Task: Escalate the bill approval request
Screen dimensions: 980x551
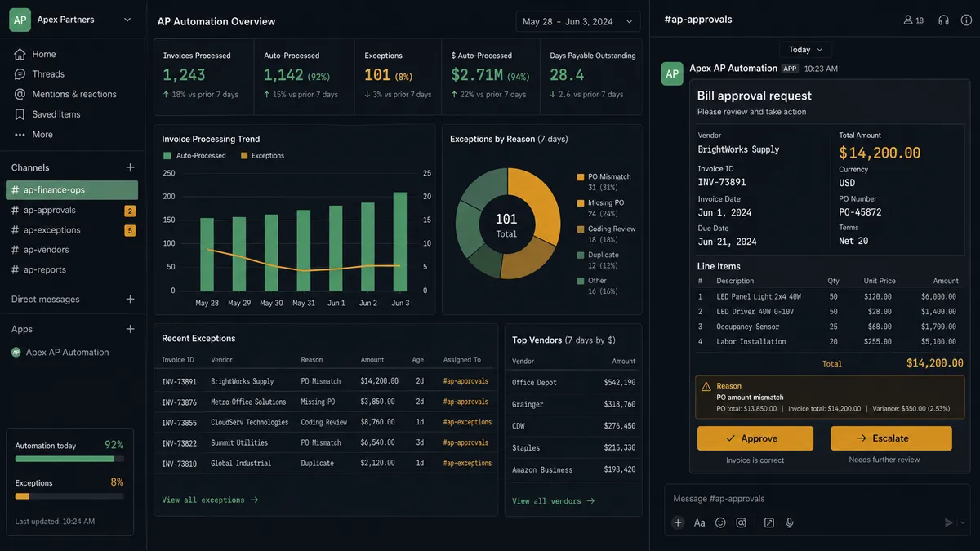Action: pyautogui.click(x=891, y=438)
